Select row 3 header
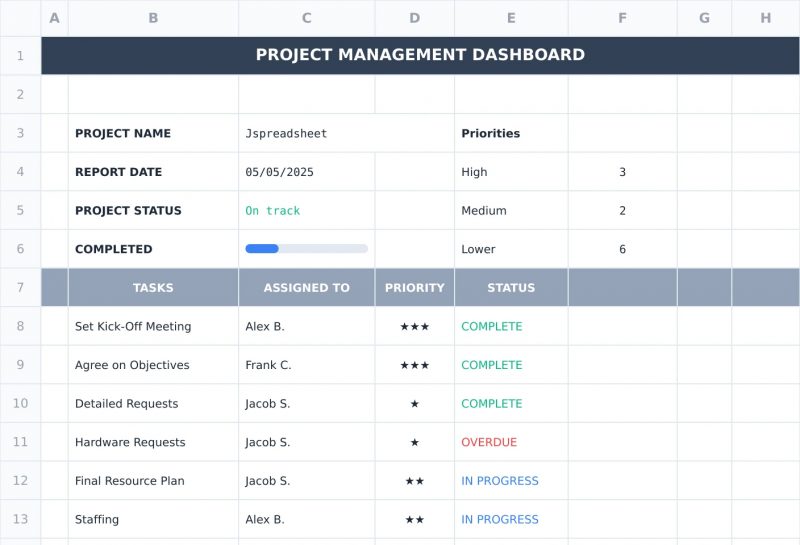Screen dimensions: 800x545 (20, 133)
